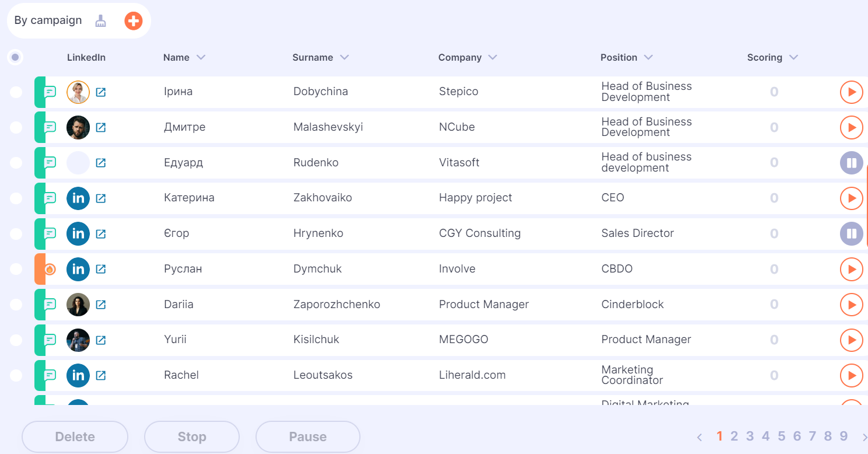Click the hot lead flame icon for Involve
The image size is (868, 454).
pyautogui.click(x=50, y=269)
